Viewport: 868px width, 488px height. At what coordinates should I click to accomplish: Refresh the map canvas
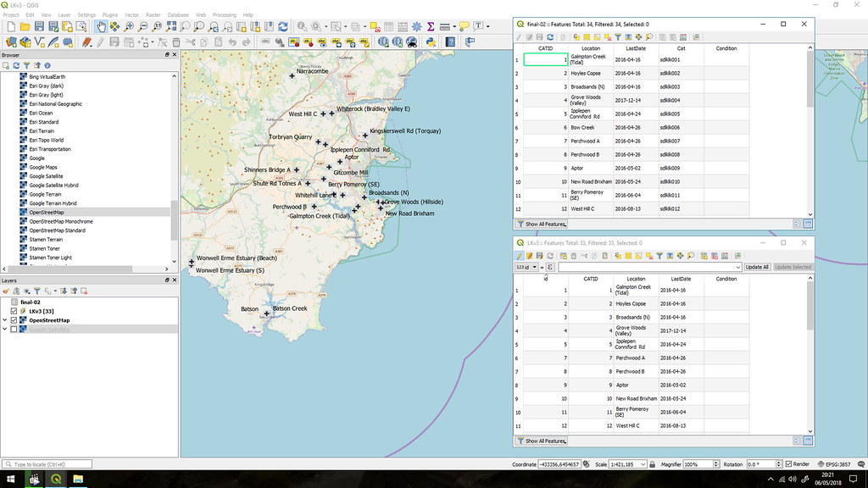coord(283,26)
